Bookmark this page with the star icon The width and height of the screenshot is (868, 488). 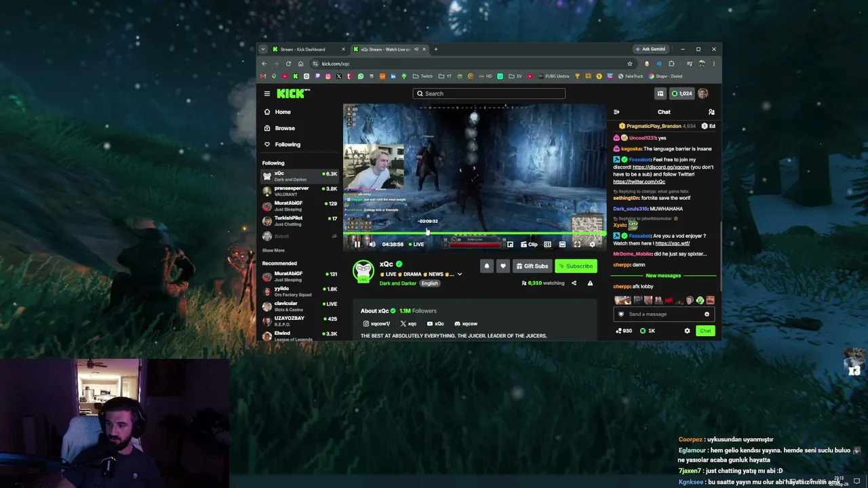tap(630, 64)
